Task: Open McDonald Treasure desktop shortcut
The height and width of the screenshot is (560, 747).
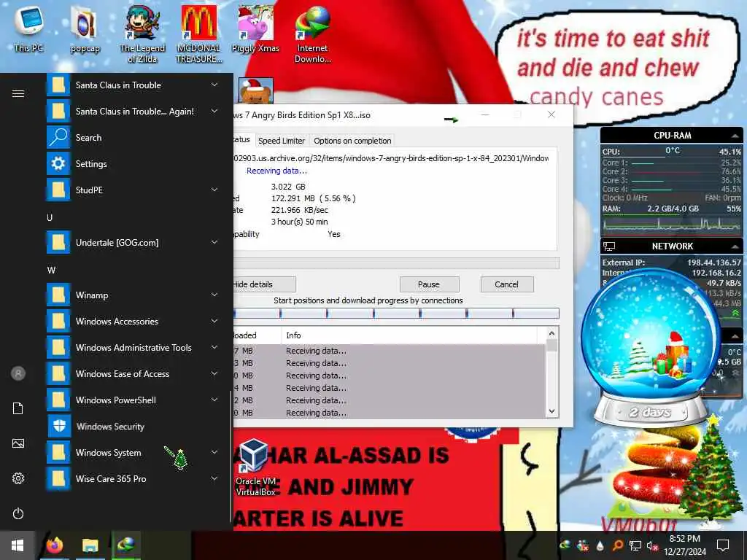Action: [198, 34]
